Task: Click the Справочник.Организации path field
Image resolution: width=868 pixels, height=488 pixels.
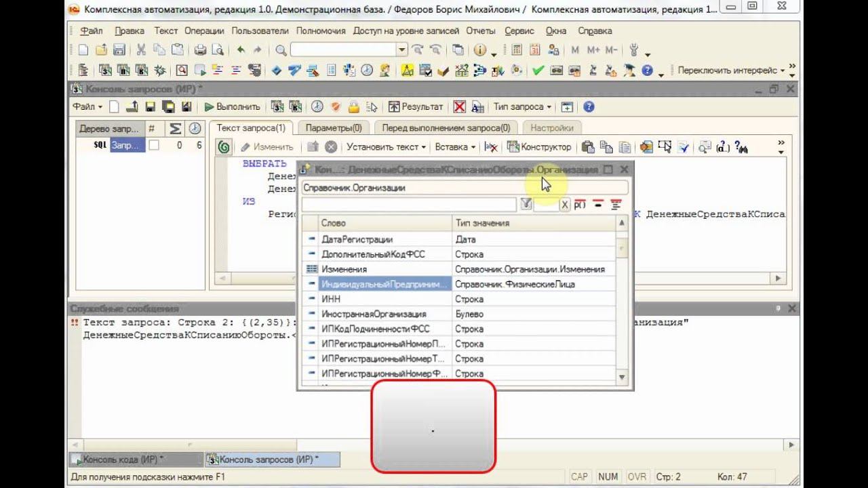Action: click(465, 188)
